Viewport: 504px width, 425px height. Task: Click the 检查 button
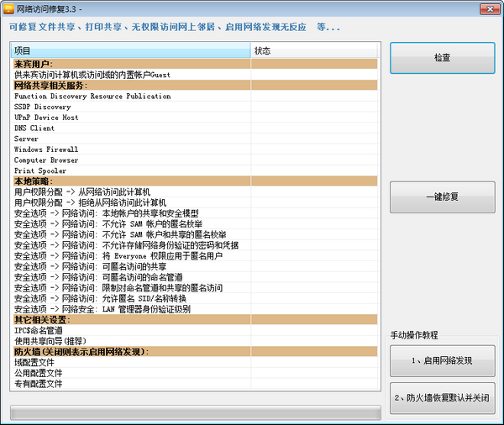[x=442, y=58]
